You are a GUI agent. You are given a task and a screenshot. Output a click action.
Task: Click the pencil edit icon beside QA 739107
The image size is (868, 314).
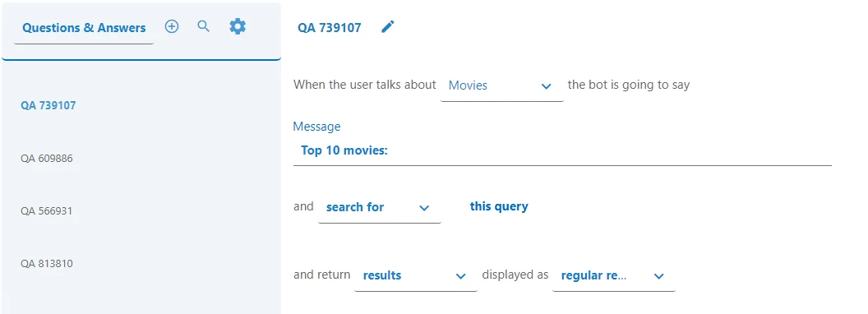pos(388,26)
